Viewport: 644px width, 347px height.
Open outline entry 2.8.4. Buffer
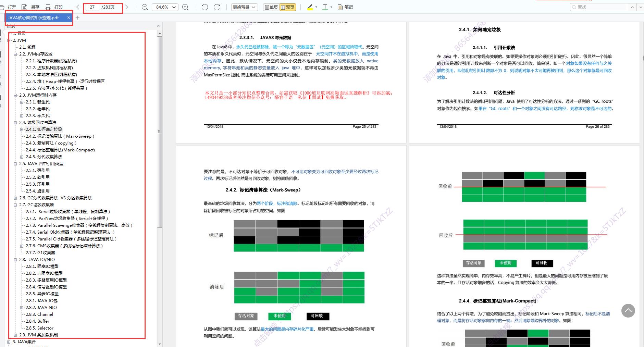(x=38, y=321)
